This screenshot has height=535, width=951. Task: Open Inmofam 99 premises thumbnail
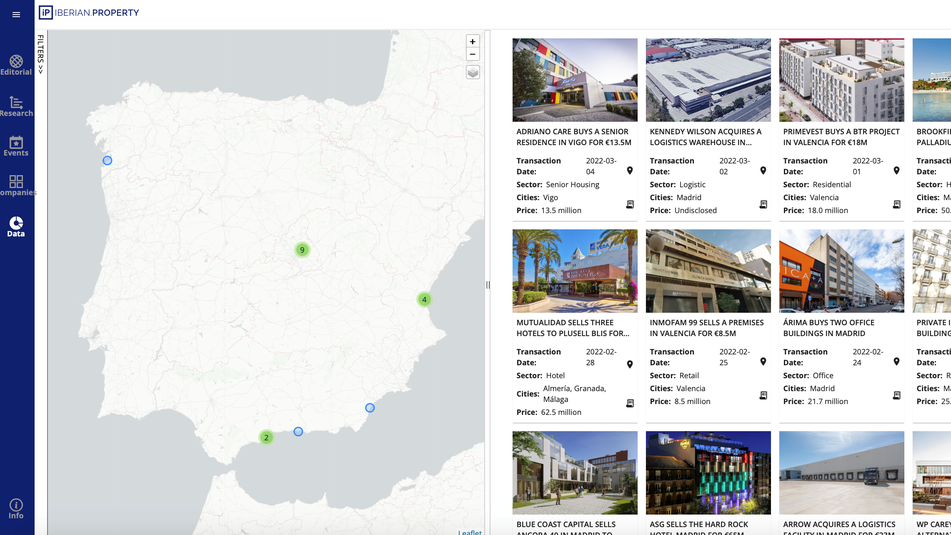click(708, 271)
